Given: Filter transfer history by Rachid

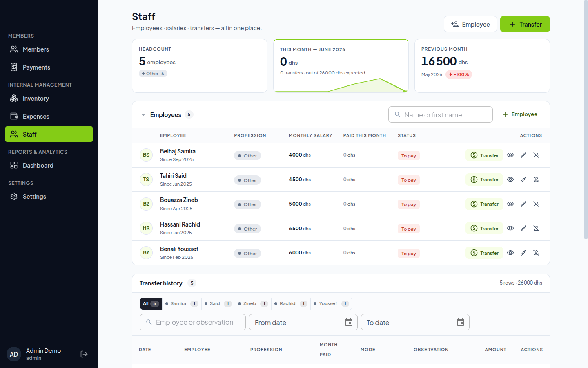Looking at the screenshot, I should (x=291, y=303).
